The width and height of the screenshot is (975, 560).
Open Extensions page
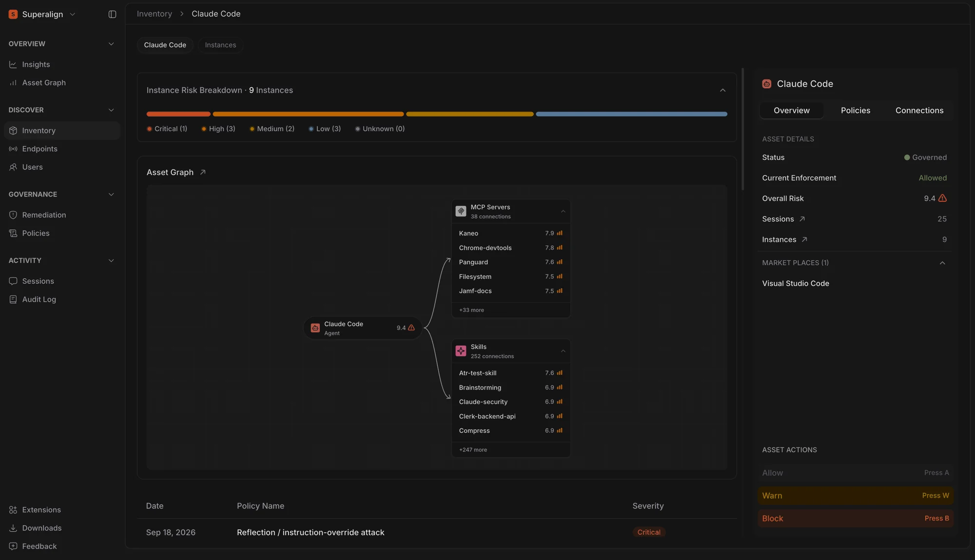click(x=41, y=510)
